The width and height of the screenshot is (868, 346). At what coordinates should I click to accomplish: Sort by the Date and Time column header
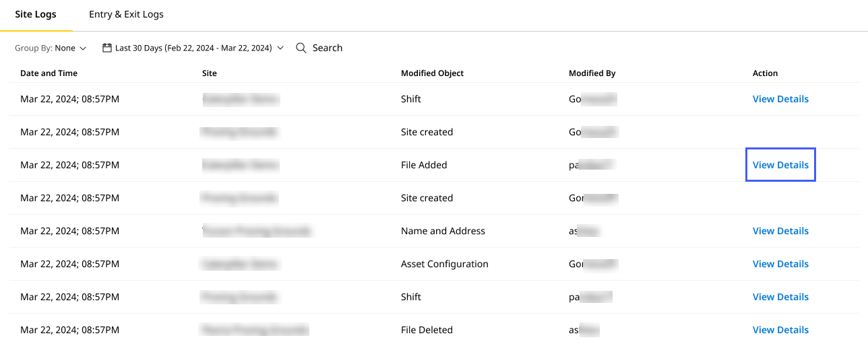click(x=49, y=73)
